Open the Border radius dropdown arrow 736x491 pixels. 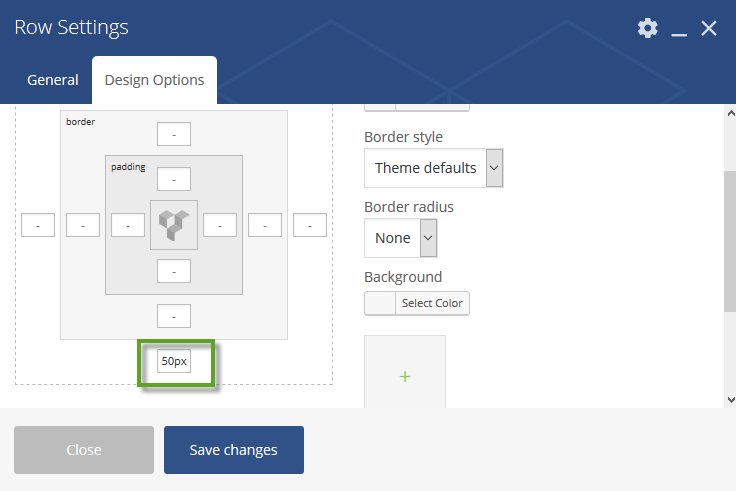point(428,238)
